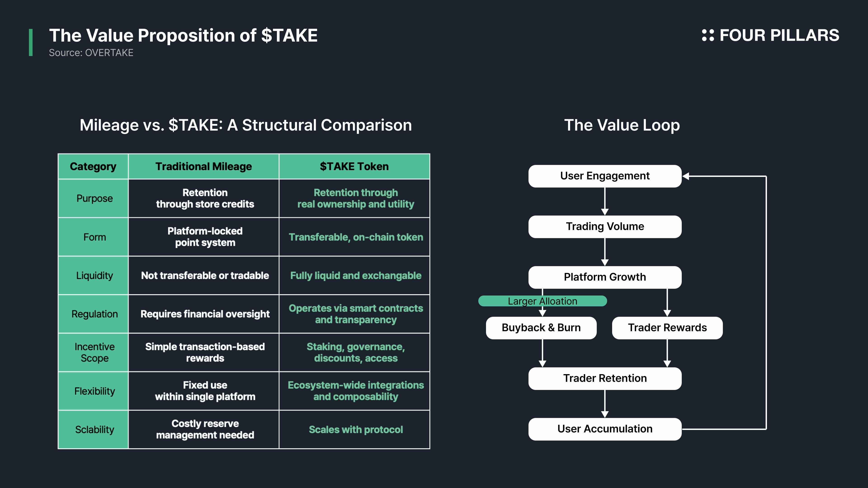Select the Traditional Mileage column header

click(x=203, y=166)
